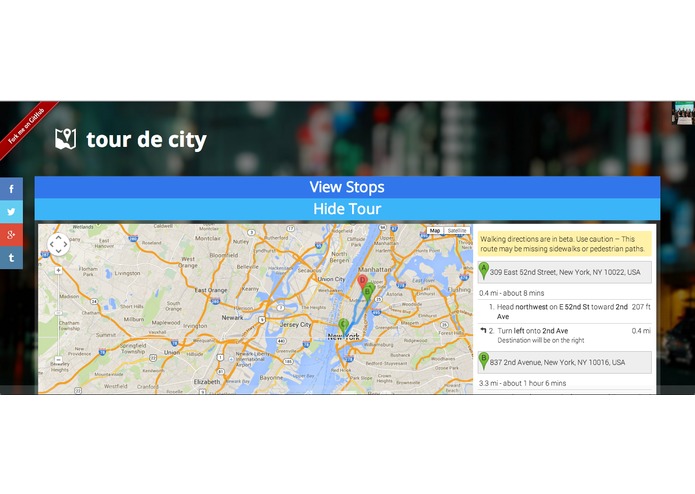
Task: Click the Tumblr share icon
Action: pos(11,258)
